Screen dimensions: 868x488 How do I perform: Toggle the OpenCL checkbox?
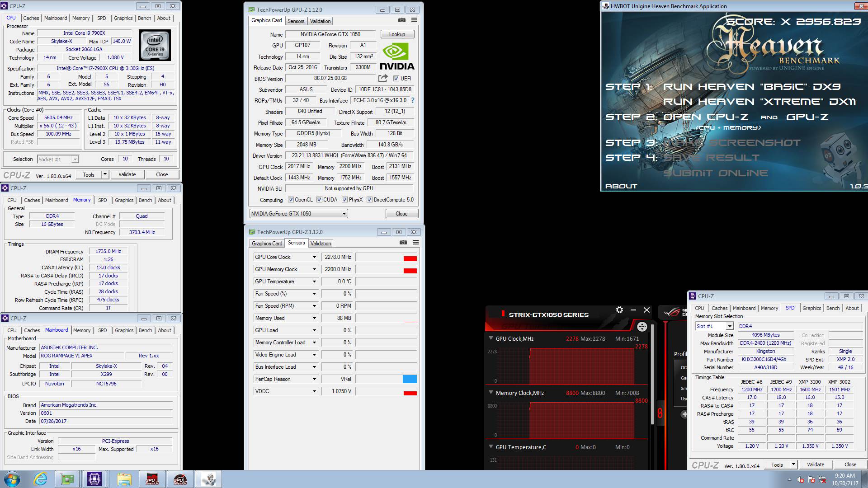pyautogui.click(x=291, y=200)
